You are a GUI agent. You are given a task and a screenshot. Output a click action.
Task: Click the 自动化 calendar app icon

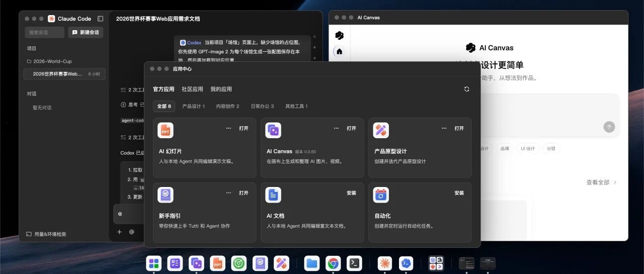coord(381,195)
